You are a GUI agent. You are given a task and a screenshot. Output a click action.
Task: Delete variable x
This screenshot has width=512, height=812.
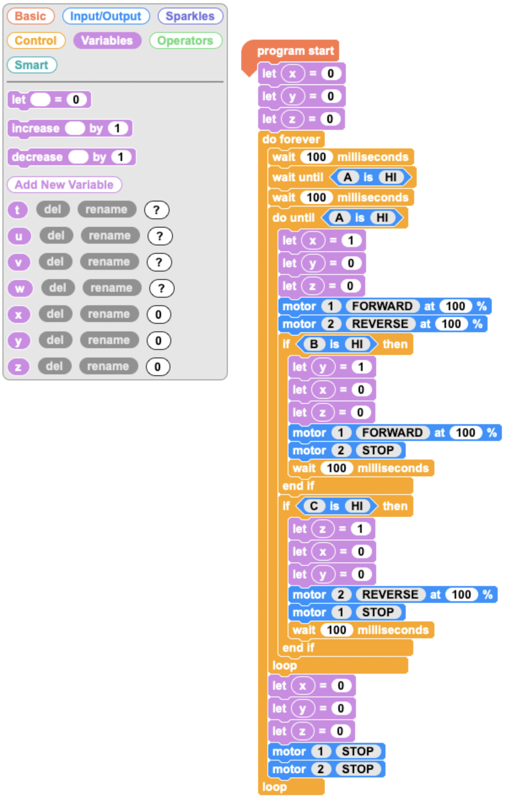tap(55, 314)
